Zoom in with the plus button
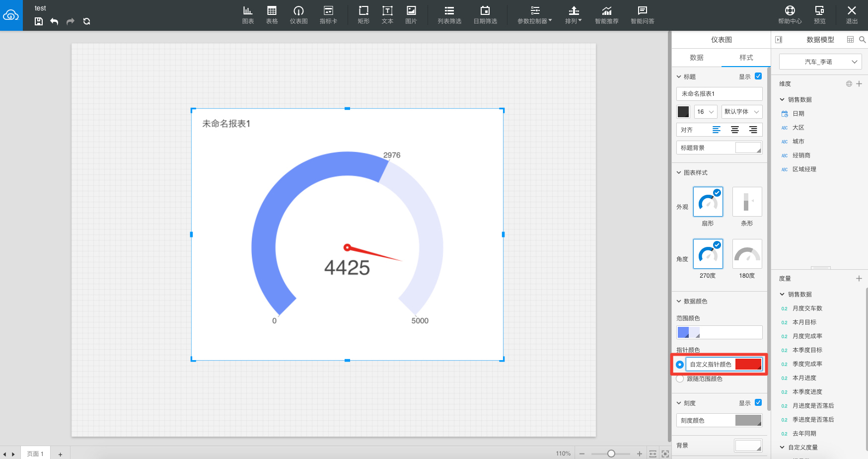The image size is (868, 459). coord(640,454)
